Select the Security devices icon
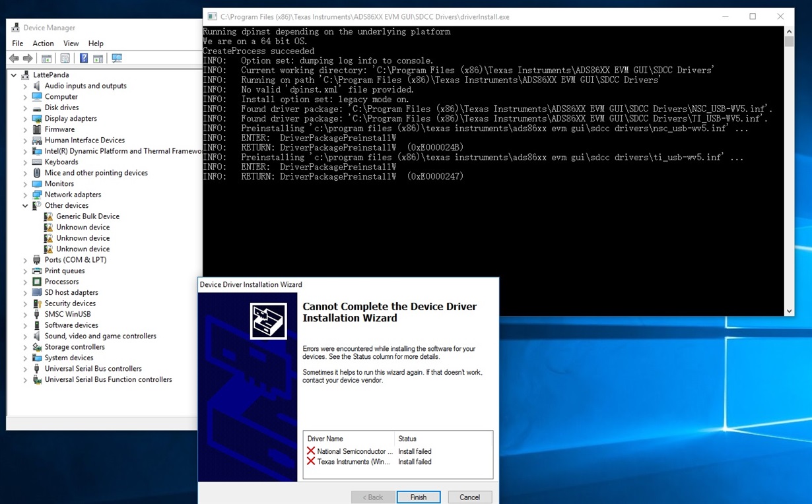 pyautogui.click(x=37, y=303)
